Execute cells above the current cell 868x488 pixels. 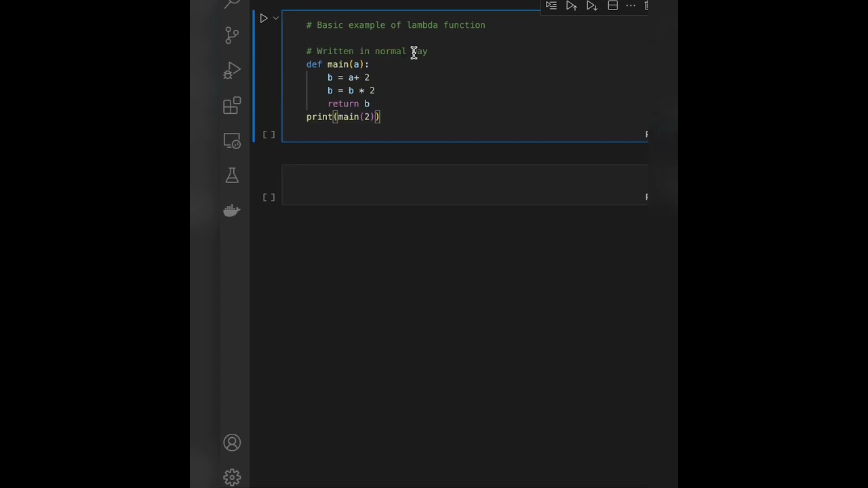[x=572, y=5]
